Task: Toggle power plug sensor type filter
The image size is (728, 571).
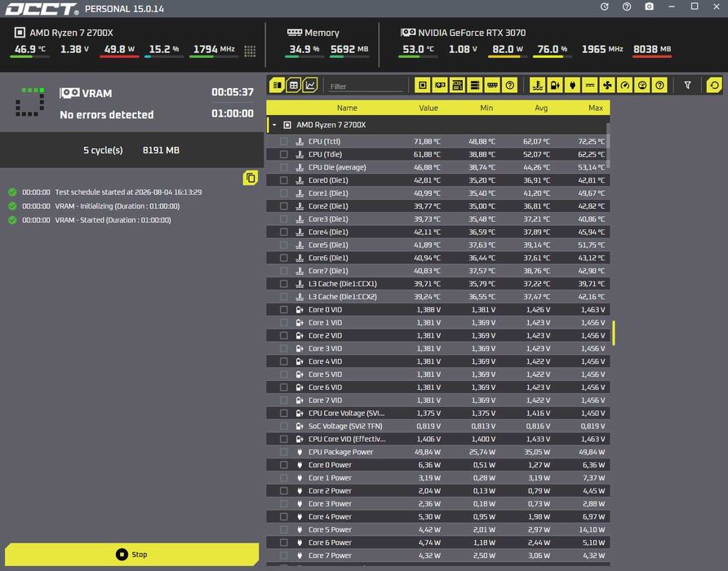Action: [x=572, y=85]
